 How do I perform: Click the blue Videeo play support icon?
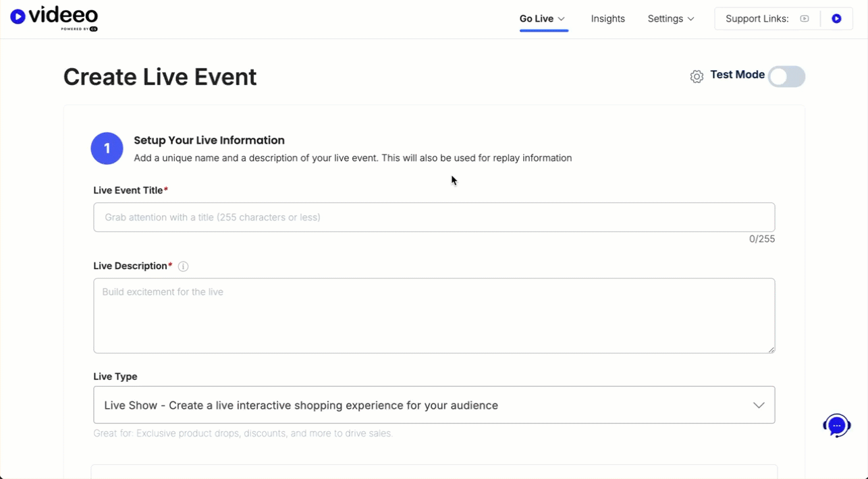[x=836, y=19]
